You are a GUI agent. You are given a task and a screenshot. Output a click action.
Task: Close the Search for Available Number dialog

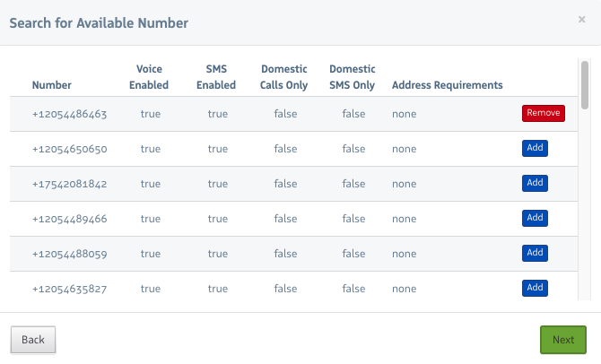tap(581, 19)
